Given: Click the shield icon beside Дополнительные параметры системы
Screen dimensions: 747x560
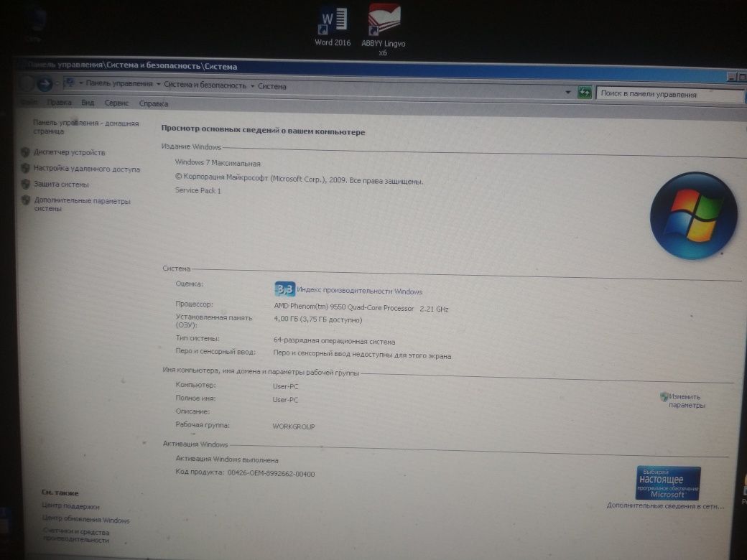Looking at the screenshot, I should point(26,200).
